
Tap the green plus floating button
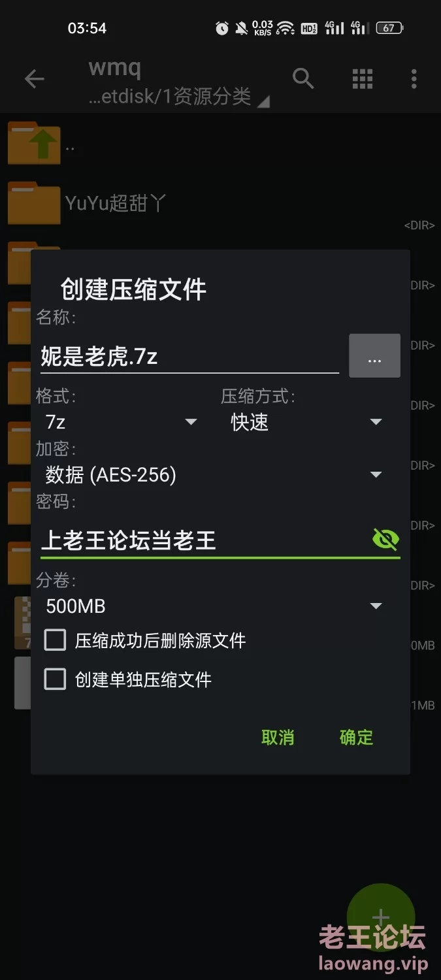[x=381, y=917]
